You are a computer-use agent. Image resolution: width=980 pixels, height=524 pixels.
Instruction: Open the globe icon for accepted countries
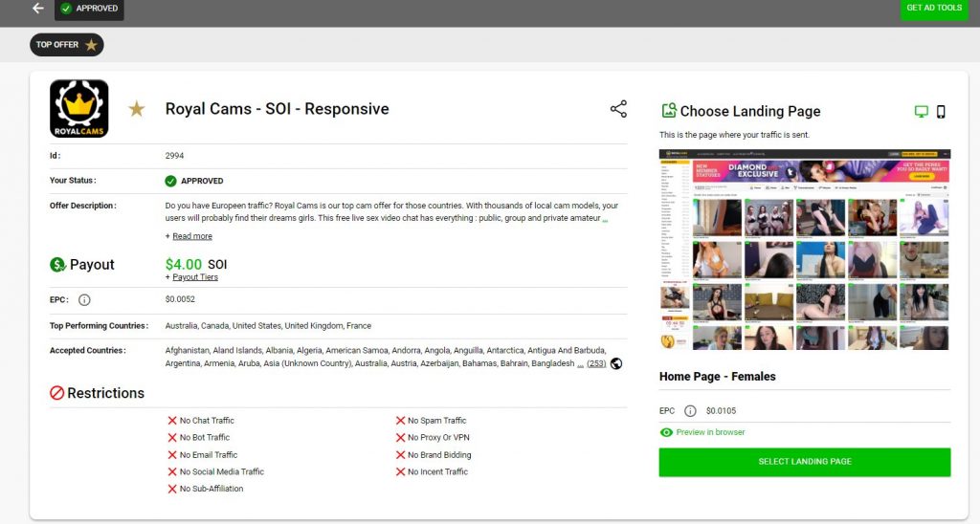[615, 363]
